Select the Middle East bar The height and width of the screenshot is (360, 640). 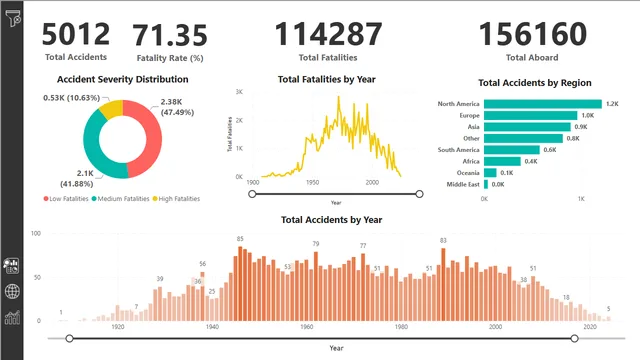[x=486, y=184]
